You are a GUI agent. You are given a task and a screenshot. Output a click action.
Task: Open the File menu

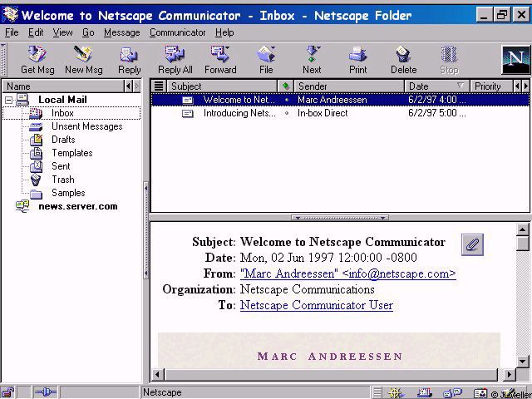point(12,32)
